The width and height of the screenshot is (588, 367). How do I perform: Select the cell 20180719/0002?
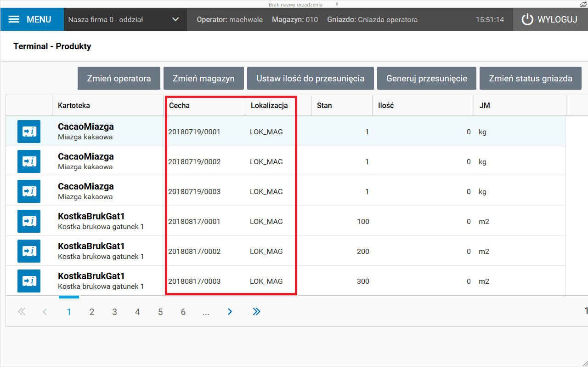point(194,161)
